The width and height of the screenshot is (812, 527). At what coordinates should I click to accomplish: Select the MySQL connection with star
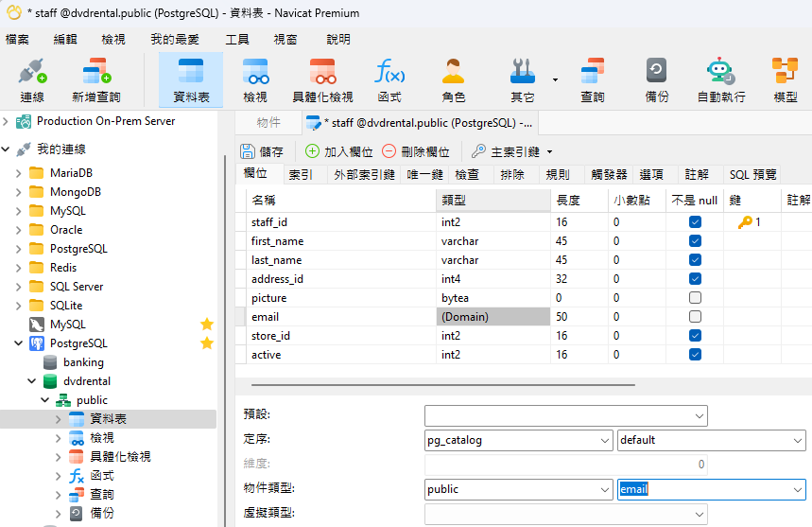pyautogui.click(x=68, y=325)
